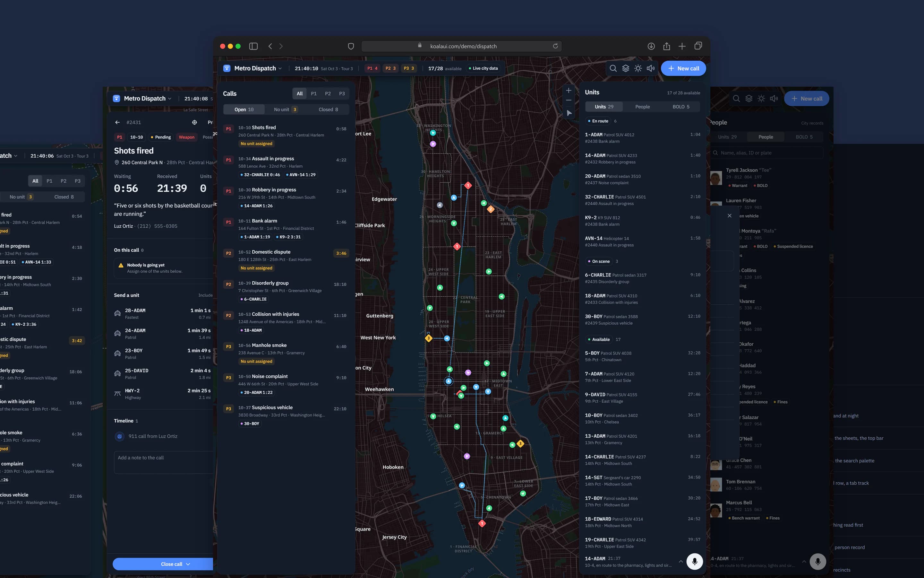This screenshot has width=924, height=578.
Task: Zoom out on the map
Action: [569, 100]
